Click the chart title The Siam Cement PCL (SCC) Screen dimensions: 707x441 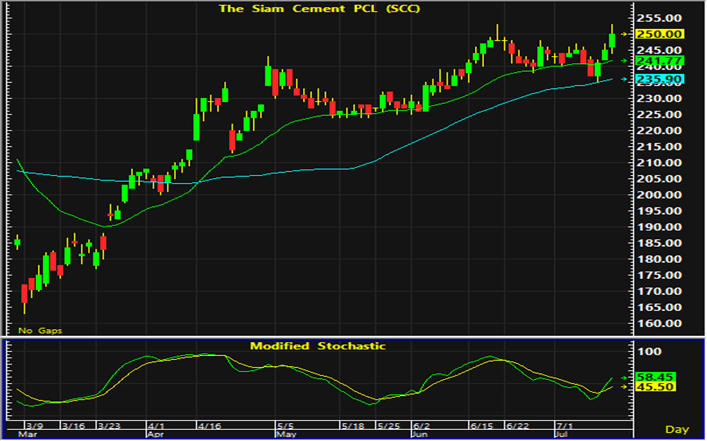coord(319,9)
